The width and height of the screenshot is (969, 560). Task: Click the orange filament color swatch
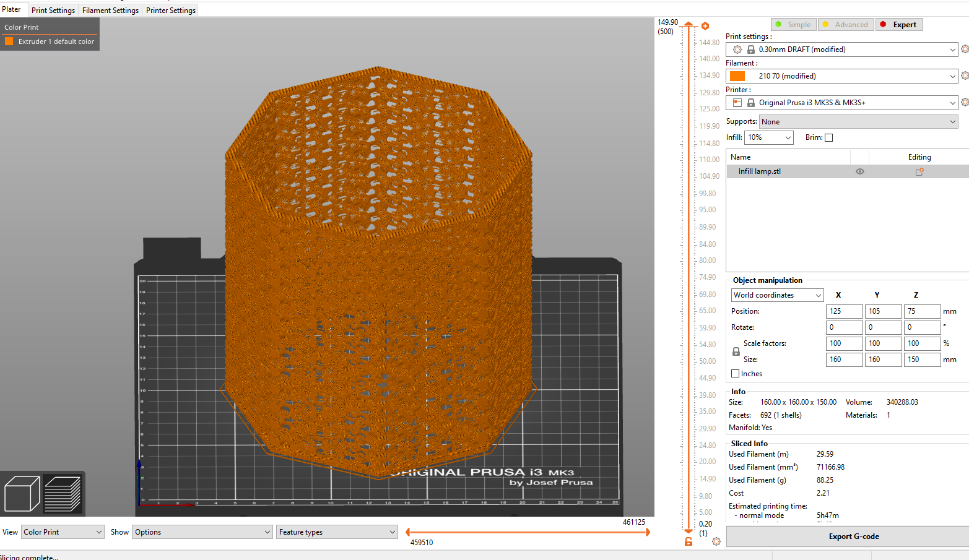point(737,75)
